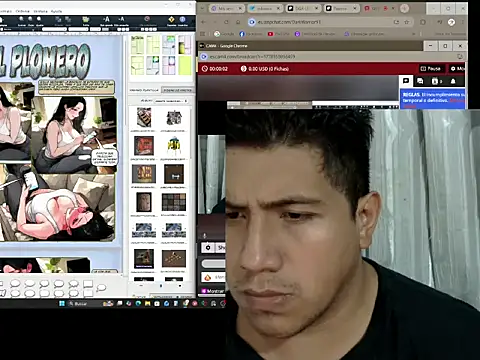Switch to the first Chrome tab
480x360 pixels.
[x=227, y=8]
